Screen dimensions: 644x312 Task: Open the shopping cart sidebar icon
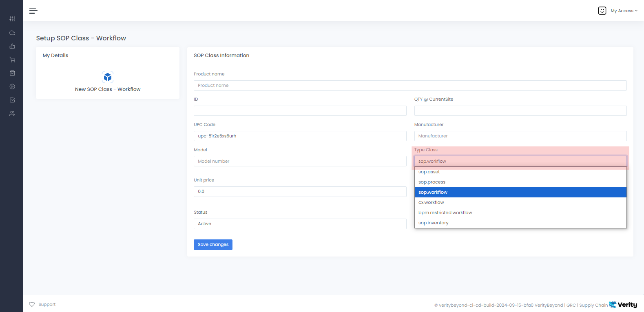(12, 60)
